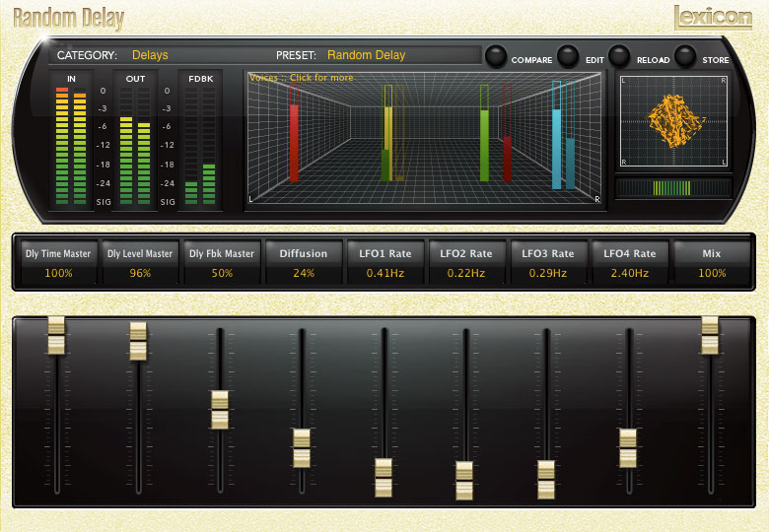The image size is (769, 532).
Task: Click the orange stereo field scope display
Action: point(673,119)
